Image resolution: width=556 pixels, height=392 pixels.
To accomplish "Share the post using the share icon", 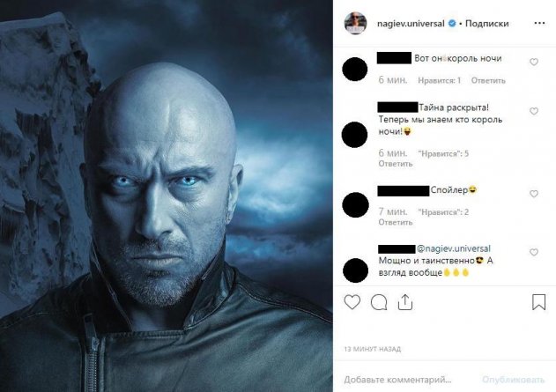I will pyautogui.click(x=405, y=303).
